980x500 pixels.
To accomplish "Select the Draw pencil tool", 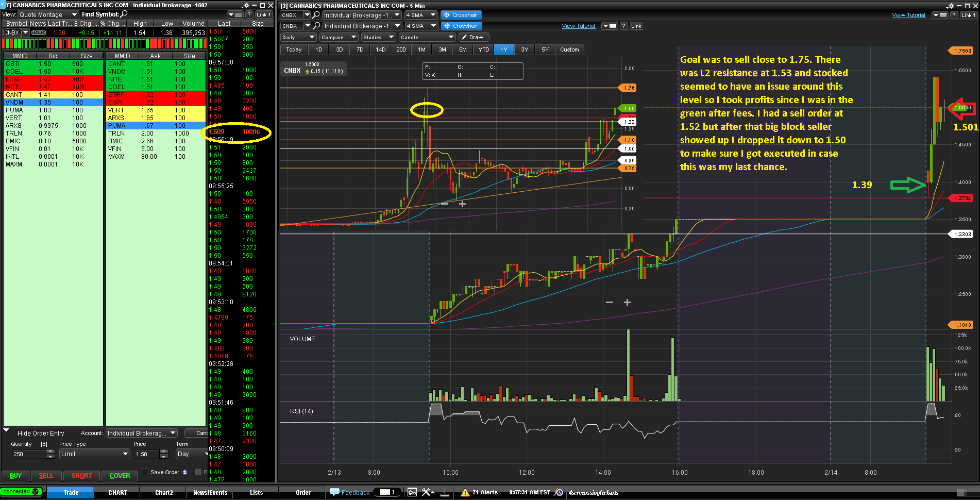I will (473, 37).
